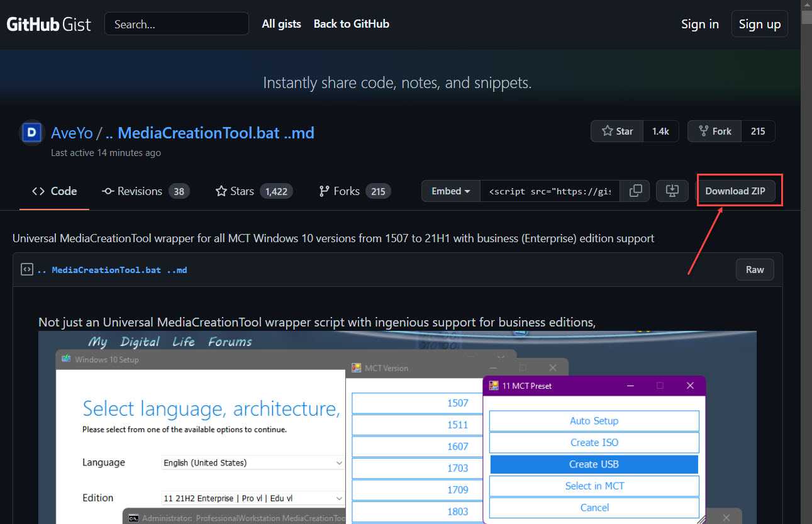Screen dimensions: 812x524
Task: Click the embed script URL text field
Action: pos(550,191)
